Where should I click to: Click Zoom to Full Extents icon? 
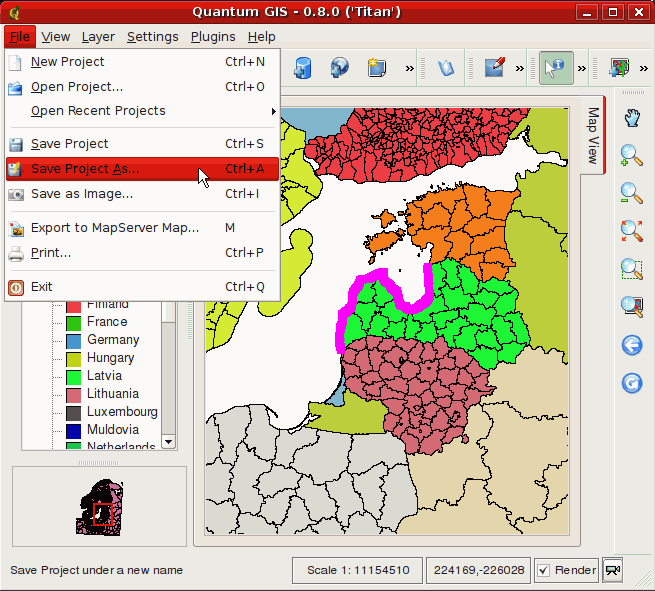[631, 231]
